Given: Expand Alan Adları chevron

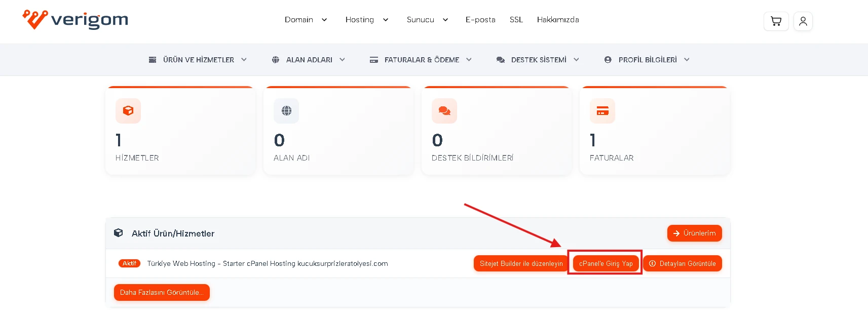Looking at the screenshot, I should point(342,60).
